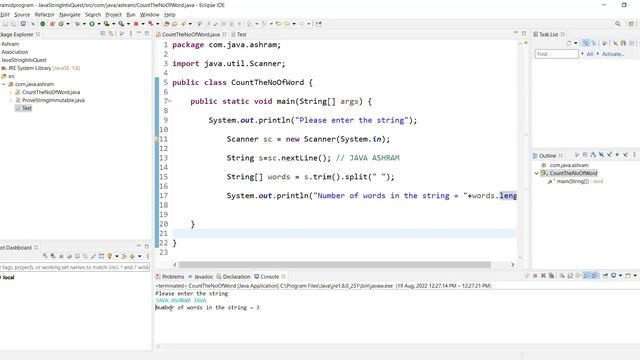Open the Declaration tab
This screenshot has height=360, width=640.
coord(233,276)
